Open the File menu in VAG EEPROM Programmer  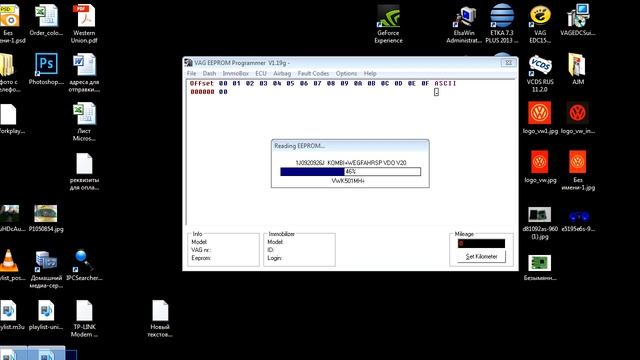[x=191, y=73]
